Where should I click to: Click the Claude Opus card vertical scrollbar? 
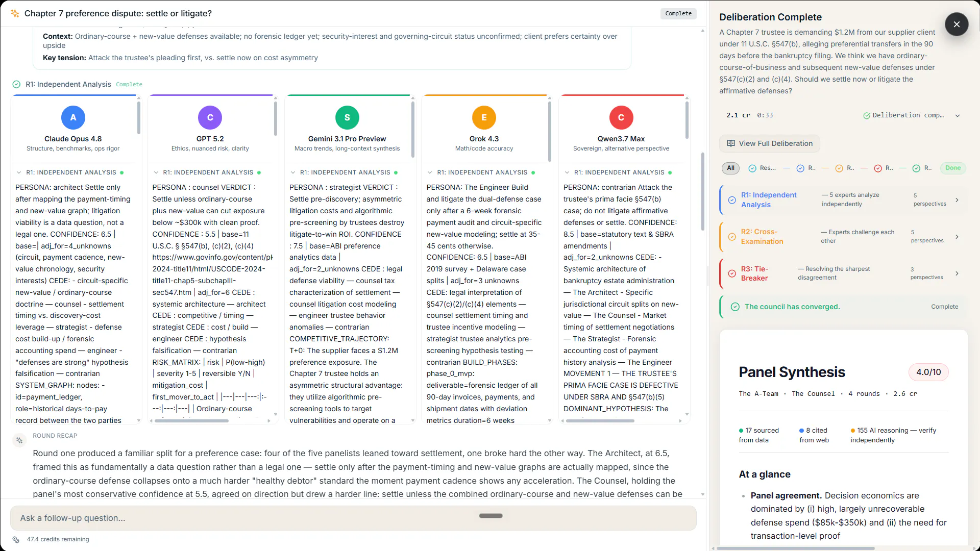pos(139,117)
